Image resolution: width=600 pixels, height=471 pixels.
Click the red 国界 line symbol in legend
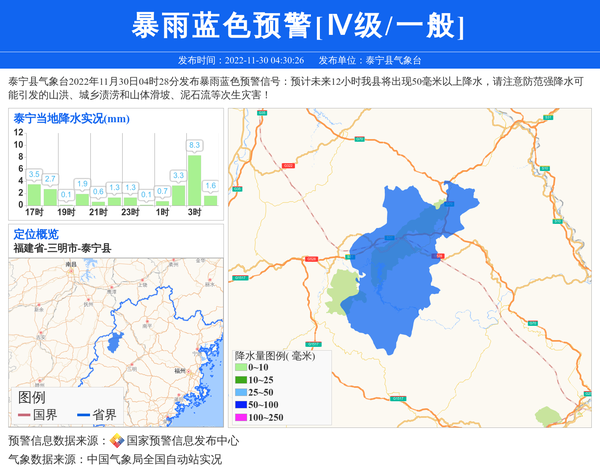24,415
